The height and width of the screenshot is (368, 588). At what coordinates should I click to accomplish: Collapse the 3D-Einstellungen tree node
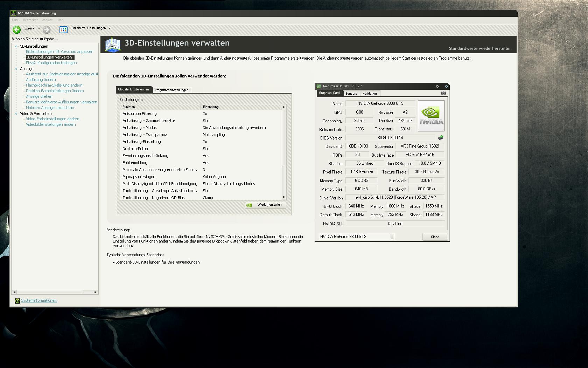tap(16, 46)
